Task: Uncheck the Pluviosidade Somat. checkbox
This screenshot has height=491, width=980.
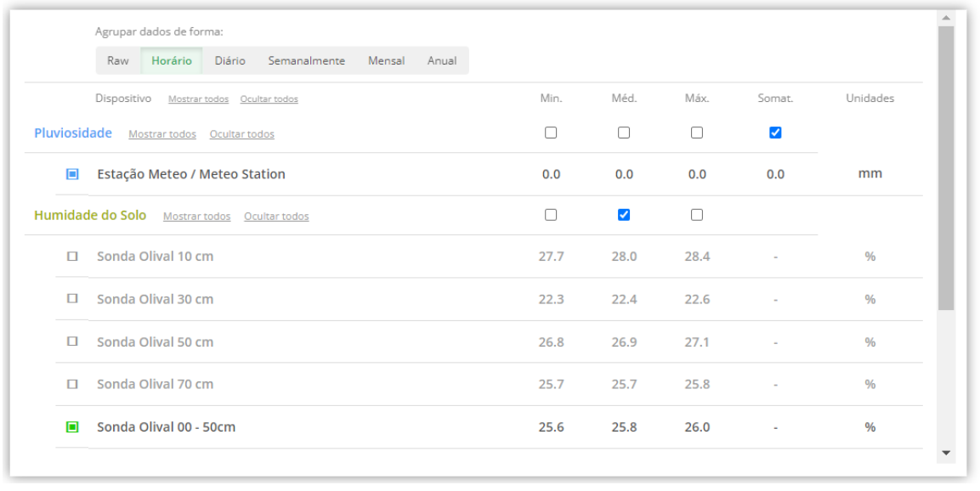Action: [775, 133]
